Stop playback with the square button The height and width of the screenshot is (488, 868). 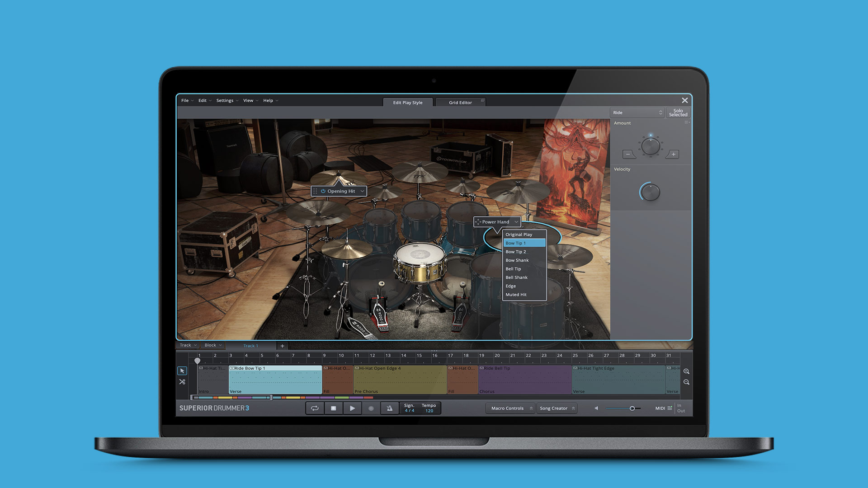point(333,408)
